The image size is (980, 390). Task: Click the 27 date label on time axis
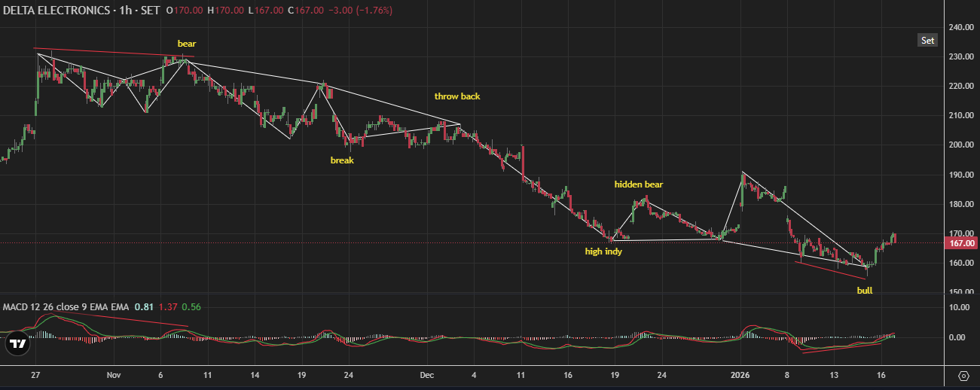pos(35,374)
